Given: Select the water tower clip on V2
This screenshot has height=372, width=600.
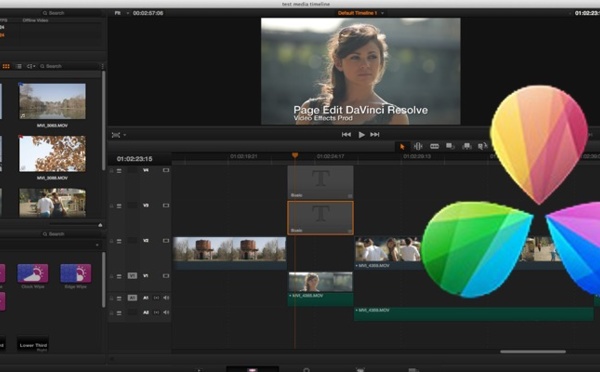Looking at the screenshot, I should pos(229,253).
